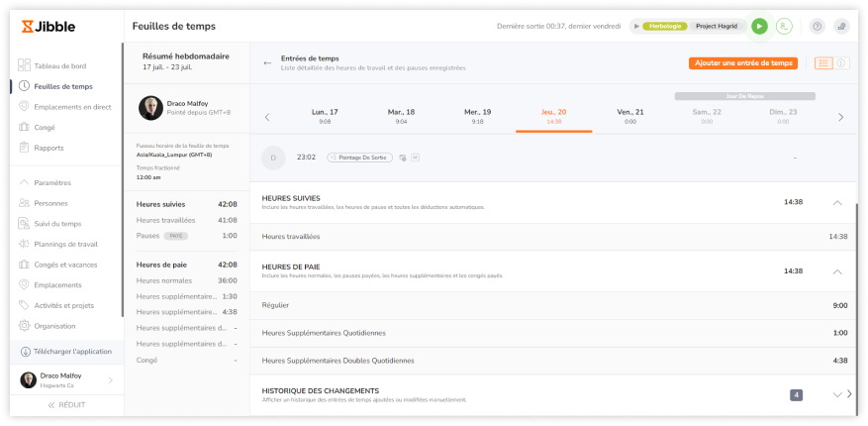Go back using the arrow beside Entrées de temps
The height and width of the screenshot is (426, 868).
267,62
